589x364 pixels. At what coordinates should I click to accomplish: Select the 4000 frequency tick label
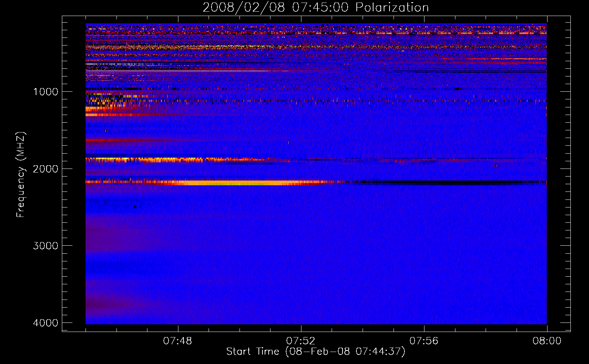coord(46,323)
